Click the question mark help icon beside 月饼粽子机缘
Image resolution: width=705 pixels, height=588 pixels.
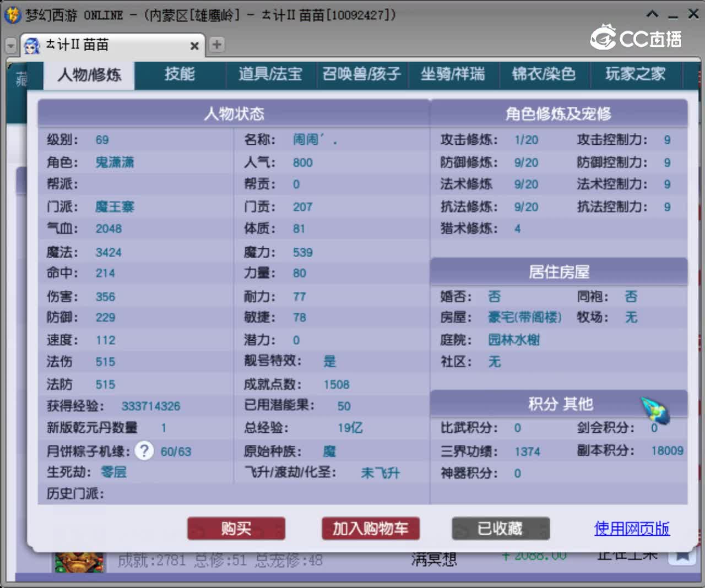[144, 451]
